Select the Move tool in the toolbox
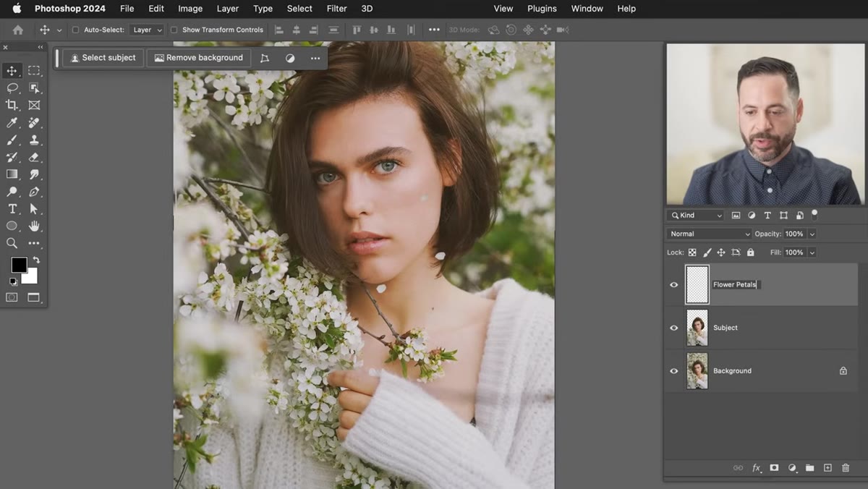The image size is (868, 489). tap(12, 71)
